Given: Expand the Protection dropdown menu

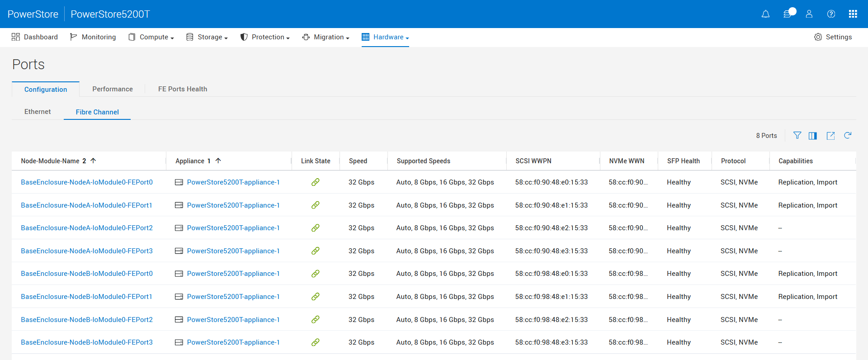Looking at the screenshot, I should coord(265,37).
